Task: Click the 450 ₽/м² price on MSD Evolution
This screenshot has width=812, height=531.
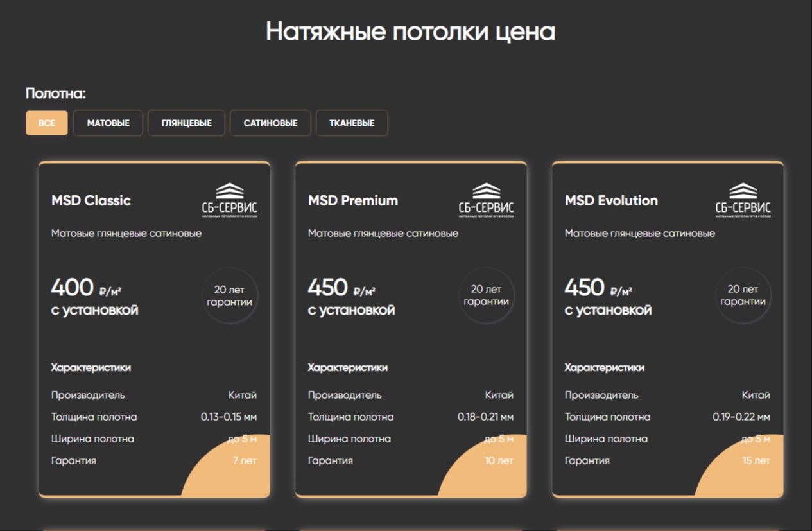Action: point(598,288)
